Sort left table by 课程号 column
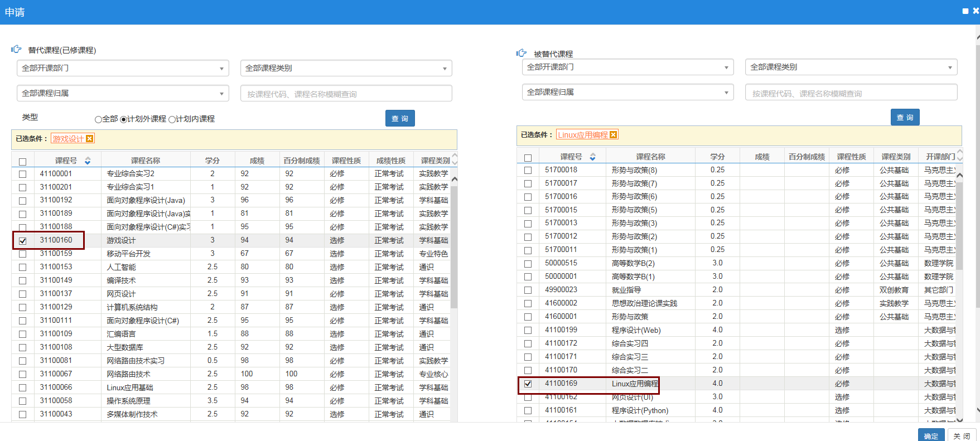Image resolution: width=980 pixels, height=441 pixels. [88, 161]
